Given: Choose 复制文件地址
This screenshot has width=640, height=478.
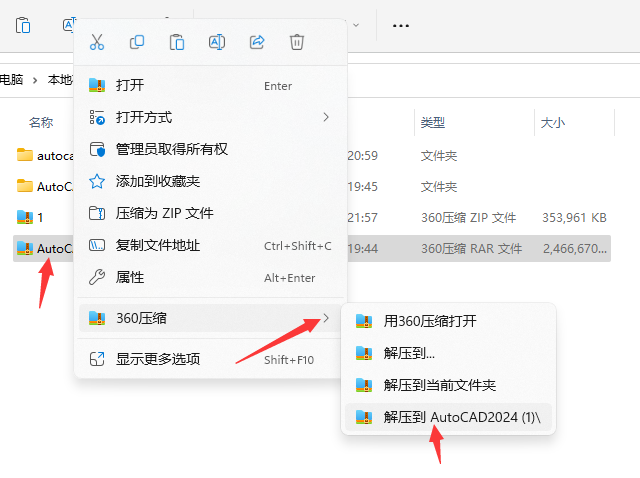Looking at the screenshot, I should [210, 245].
